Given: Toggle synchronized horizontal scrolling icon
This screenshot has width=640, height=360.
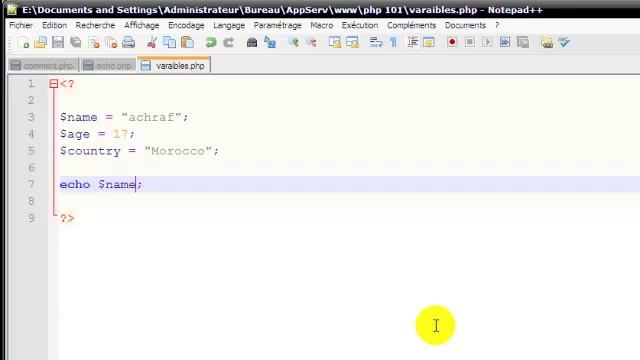Looking at the screenshot, I should (x=352, y=42).
